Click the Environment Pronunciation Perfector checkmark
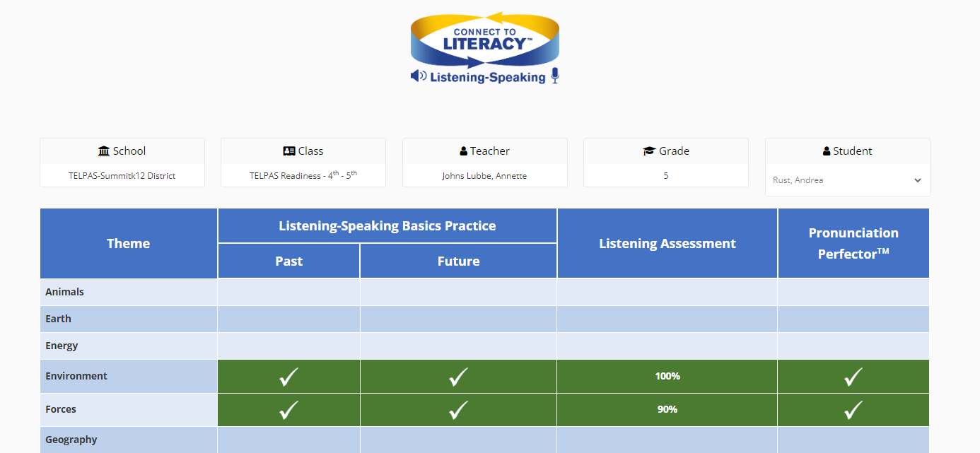Viewport: 980px width, 453px height. [x=853, y=377]
